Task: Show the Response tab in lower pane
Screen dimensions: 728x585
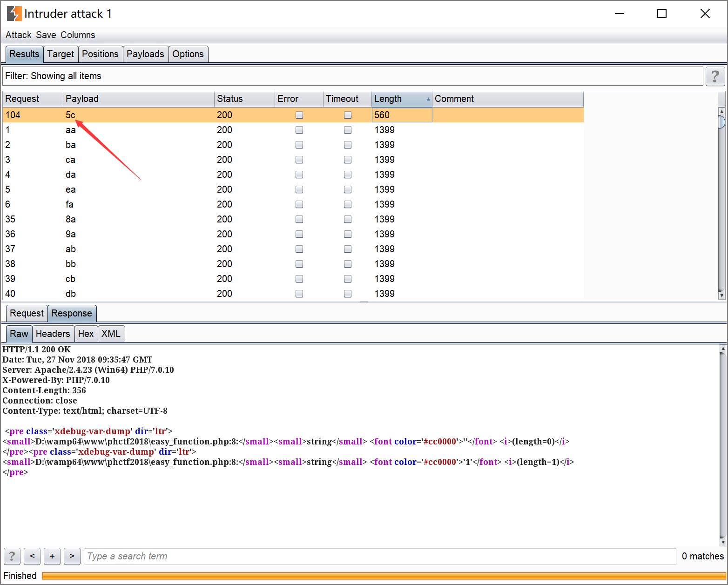Action: coord(72,313)
